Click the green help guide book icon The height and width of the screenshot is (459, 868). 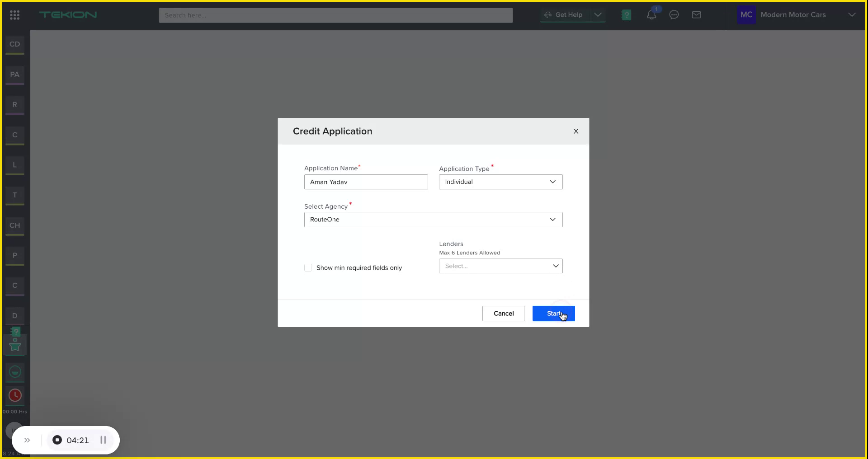626,14
